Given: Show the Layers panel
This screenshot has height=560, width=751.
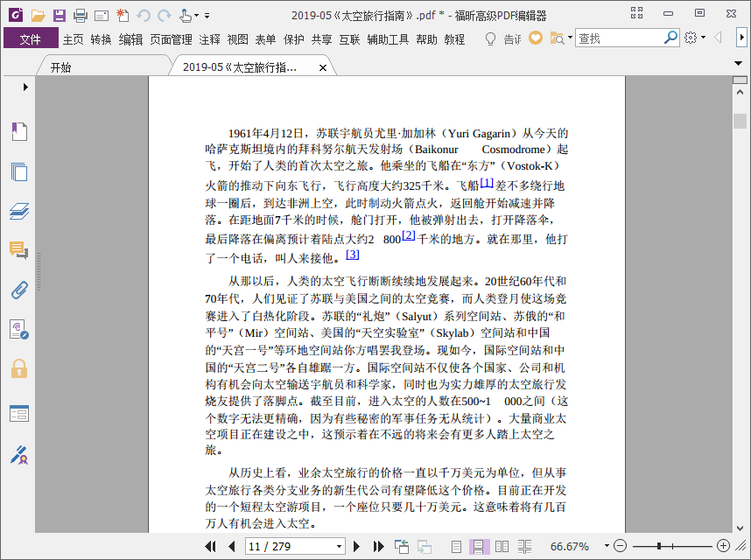Looking at the screenshot, I should [x=19, y=211].
